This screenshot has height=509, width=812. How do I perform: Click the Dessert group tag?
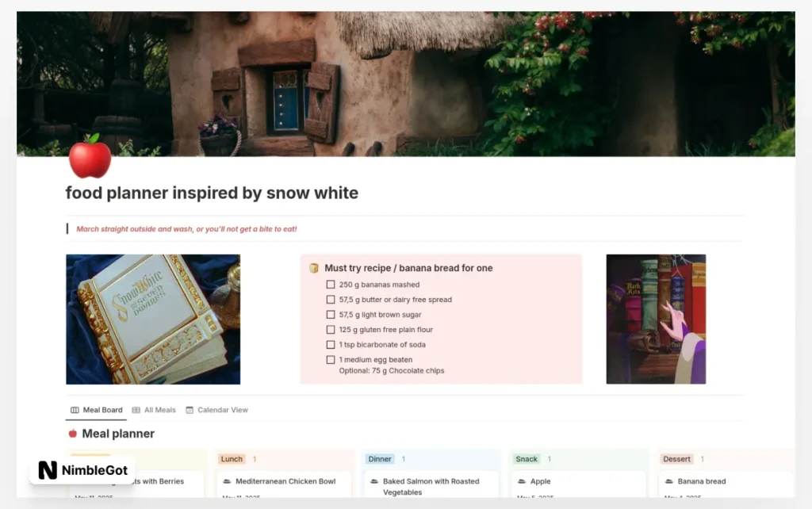676,459
